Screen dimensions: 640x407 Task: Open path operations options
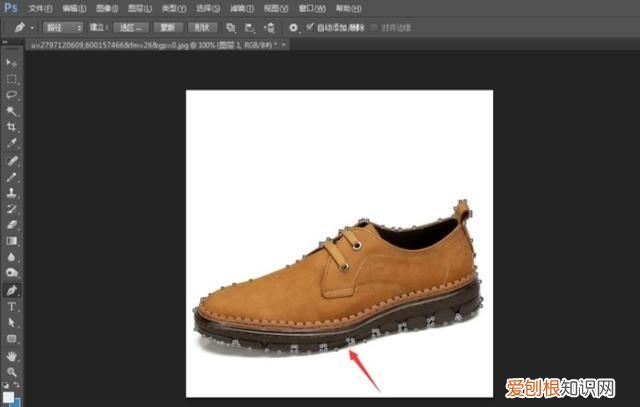point(231,28)
